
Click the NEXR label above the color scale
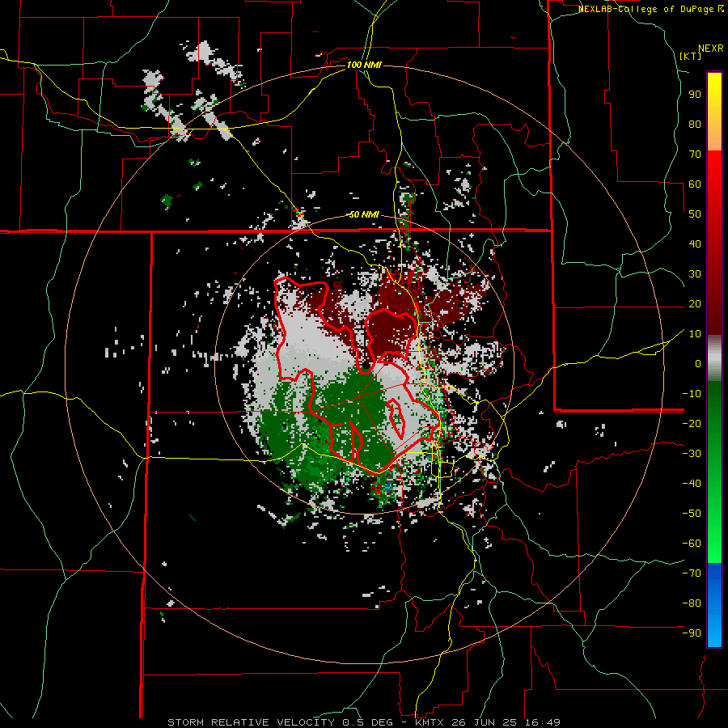(x=711, y=49)
